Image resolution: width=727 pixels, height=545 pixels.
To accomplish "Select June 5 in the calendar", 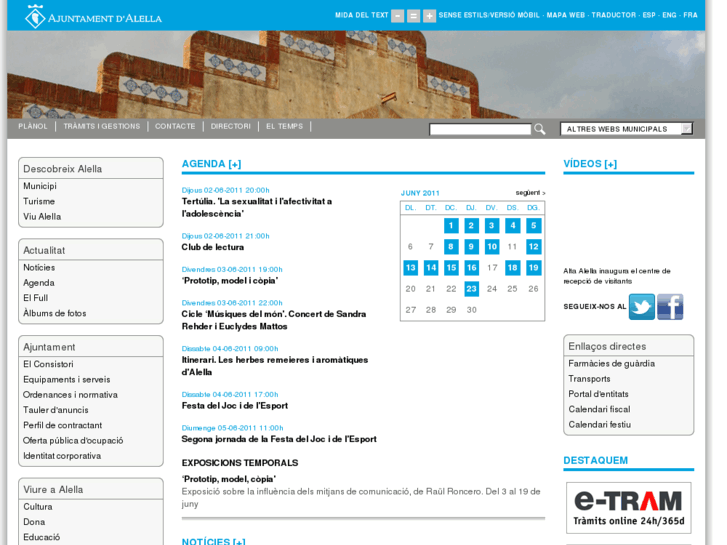I will (x=534, y=226).
